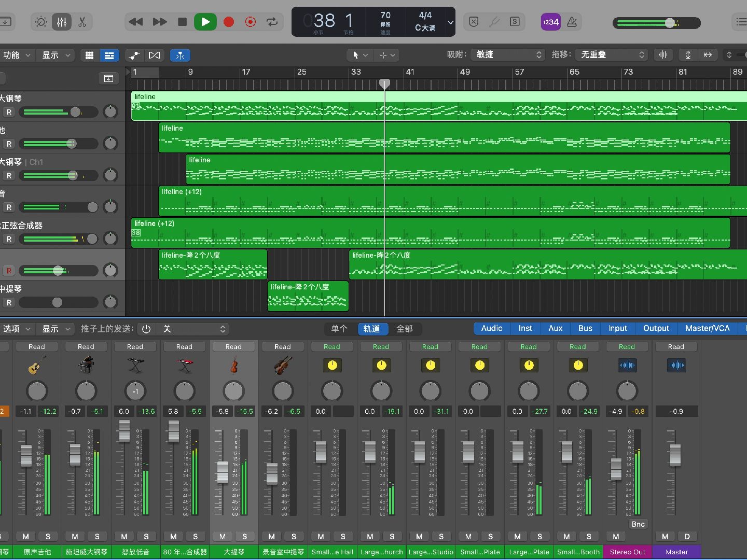Click the pan knob on 怒放低音 strip
The width and height of the screenshot is (747, 560).
(135, 391)
